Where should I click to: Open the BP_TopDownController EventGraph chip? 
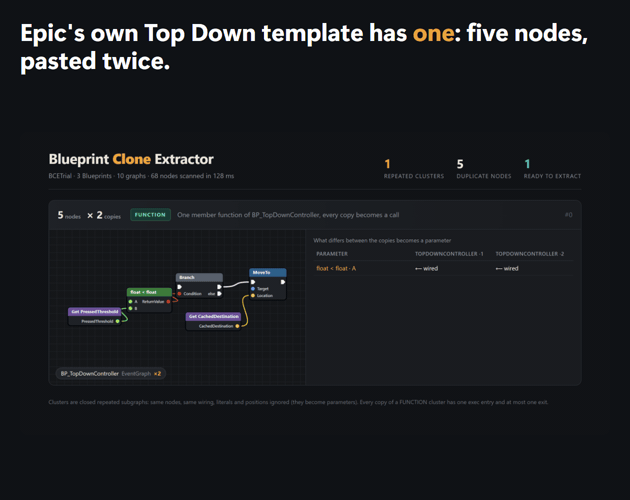pyautogui.click(x=111, y=373)
